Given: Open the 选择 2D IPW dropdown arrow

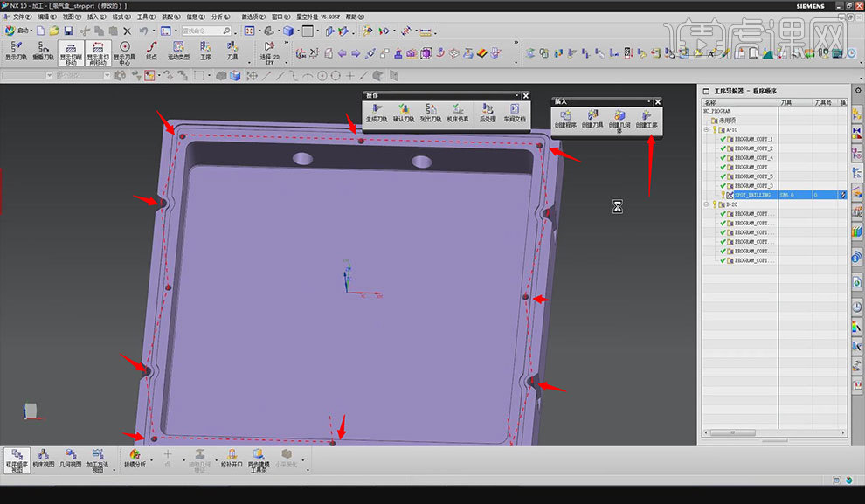Looking at the screenshot, I should point(287,62).
